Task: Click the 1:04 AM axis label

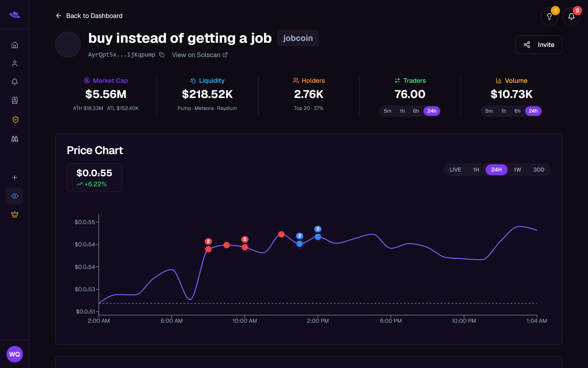Action: pos(537,321)
